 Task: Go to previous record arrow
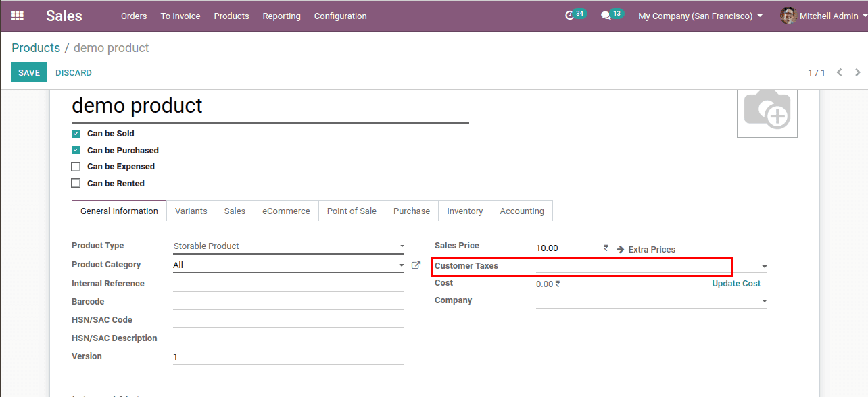[x=839, y=72]
